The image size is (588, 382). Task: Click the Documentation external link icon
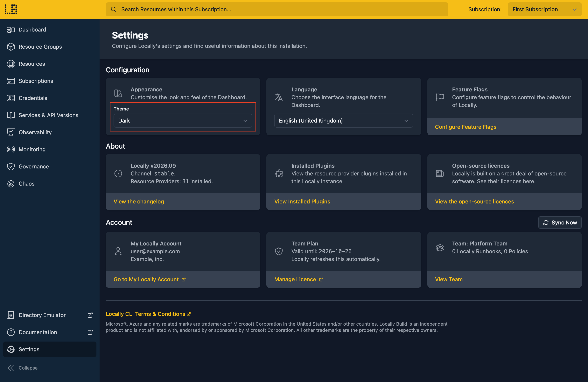coord(90,332)
